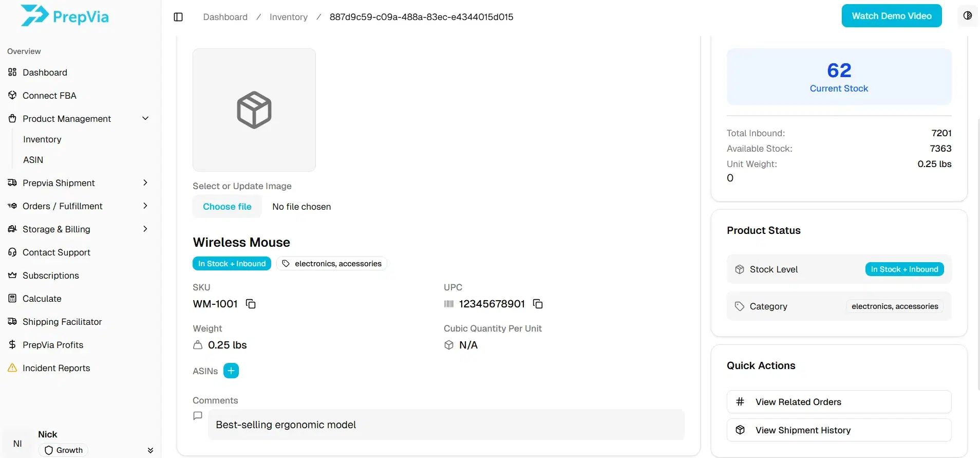The width and height of the screenshot is (980, 458).
Task: Copy the UPC 12345678901
Action: click(537, 304)
